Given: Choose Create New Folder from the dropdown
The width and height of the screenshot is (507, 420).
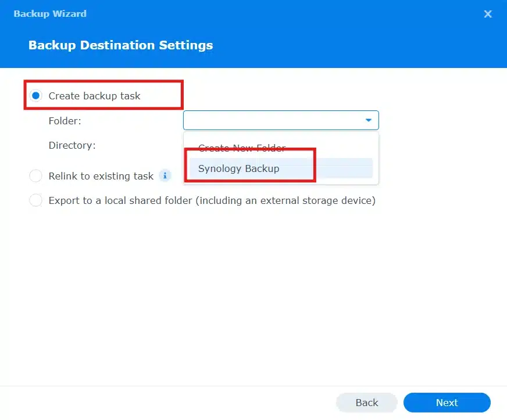Looking at the screenshot, I should [240, 148].
